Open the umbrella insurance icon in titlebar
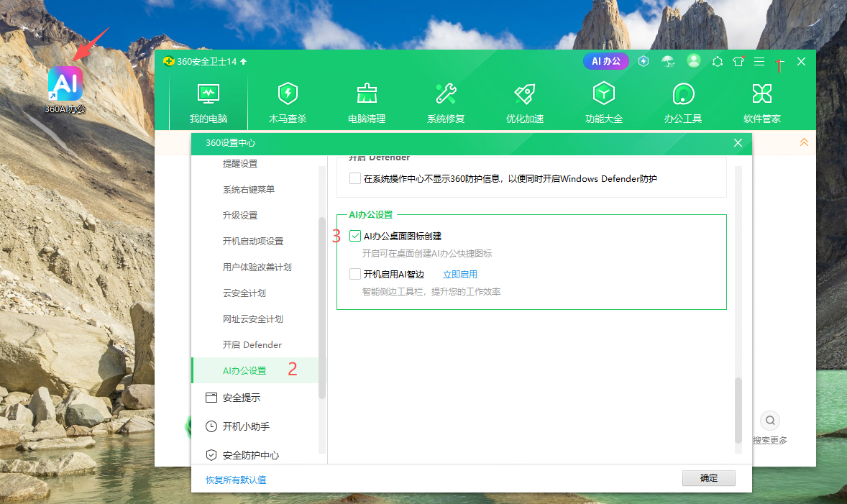This screenshot has width=847, height=504. [668, 61]
